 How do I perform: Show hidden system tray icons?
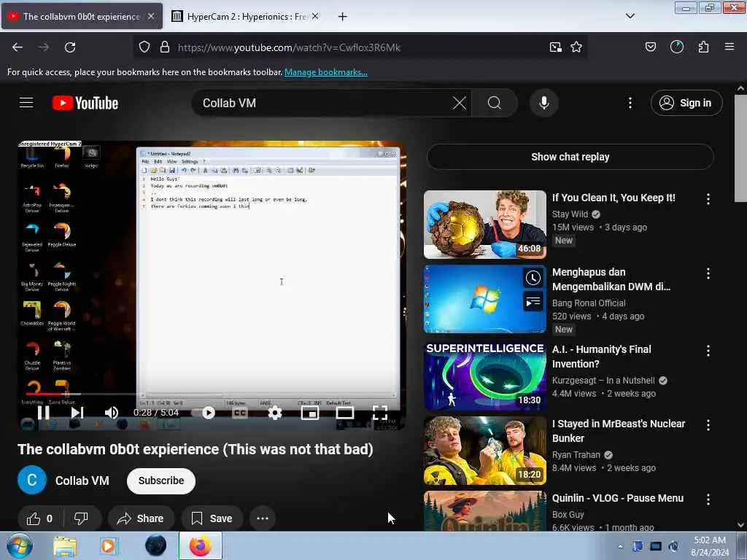[x=620, y=546]
